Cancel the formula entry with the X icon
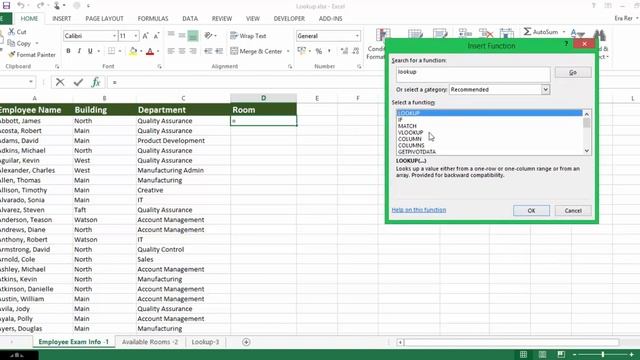This screenshot has height=360, width=640. pyautogui.click(x=60, y=82)
